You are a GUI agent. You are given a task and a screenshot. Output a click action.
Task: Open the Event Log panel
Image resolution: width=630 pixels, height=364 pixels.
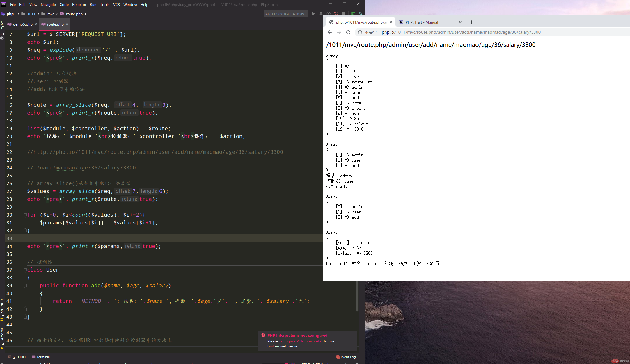(346, 357)
